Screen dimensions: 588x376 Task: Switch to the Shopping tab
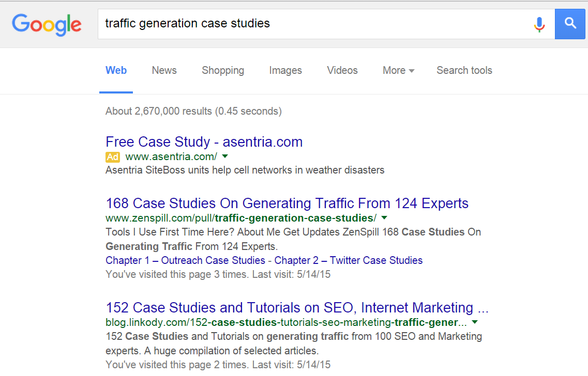tap(223, 70)
